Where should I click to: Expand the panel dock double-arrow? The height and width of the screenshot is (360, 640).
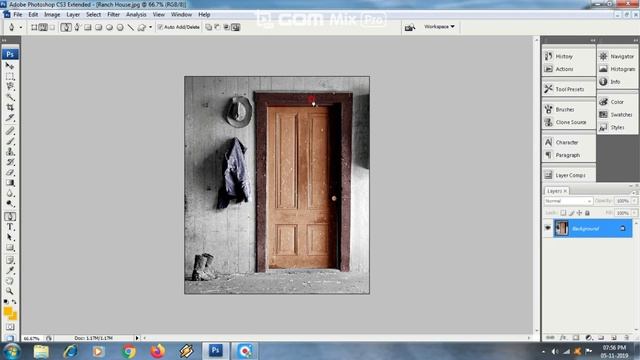pyautogui.click(x=593, y=40)
